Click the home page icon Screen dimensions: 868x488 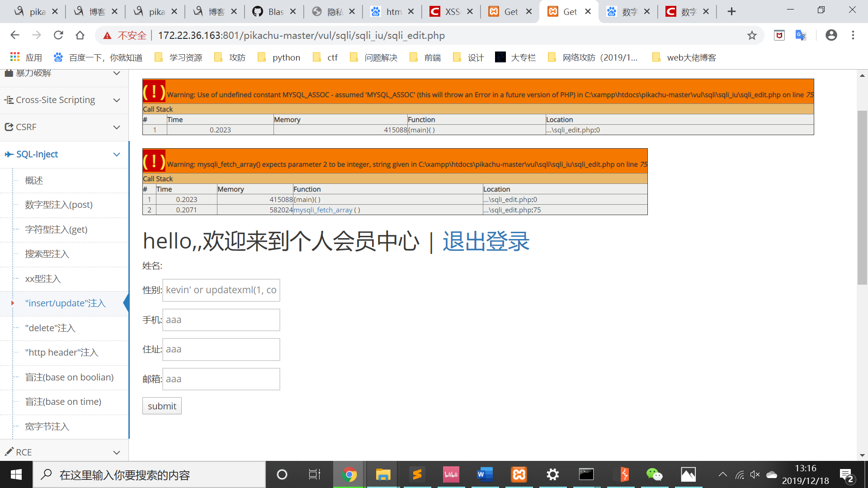[x=80, y=35]
